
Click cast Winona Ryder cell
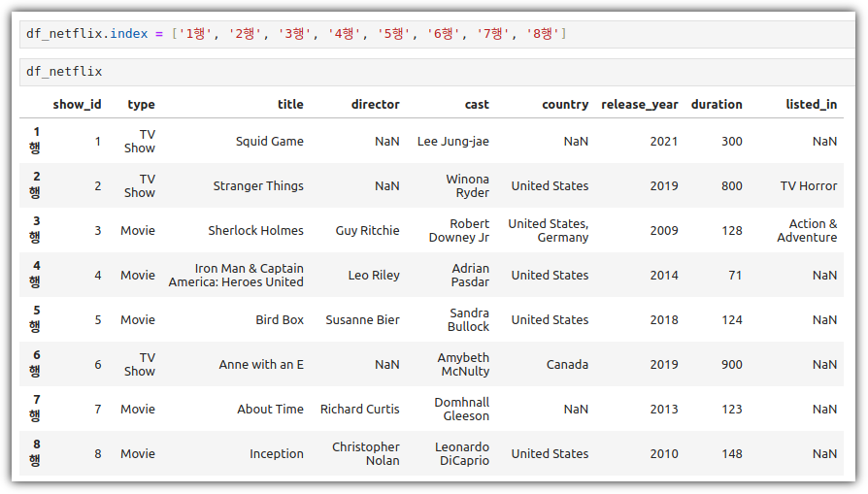[468, 186]
